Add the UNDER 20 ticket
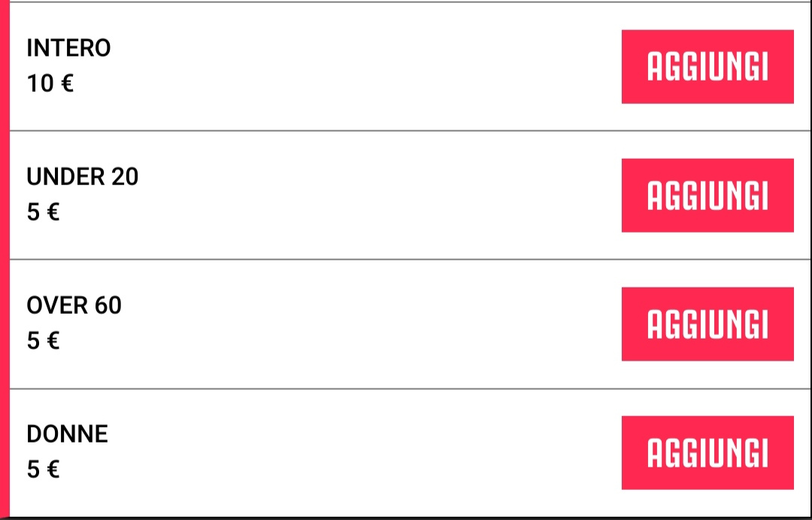 click(707, 196)
